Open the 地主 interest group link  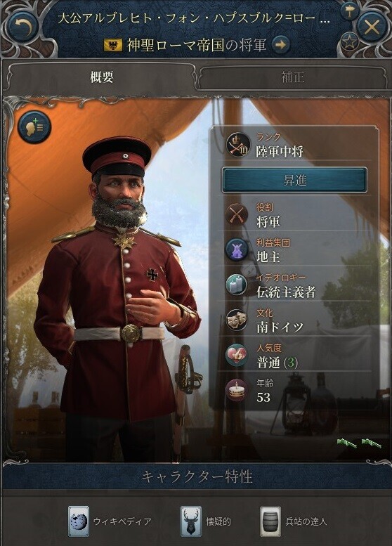pyautogui.click(x=268, y=257)
